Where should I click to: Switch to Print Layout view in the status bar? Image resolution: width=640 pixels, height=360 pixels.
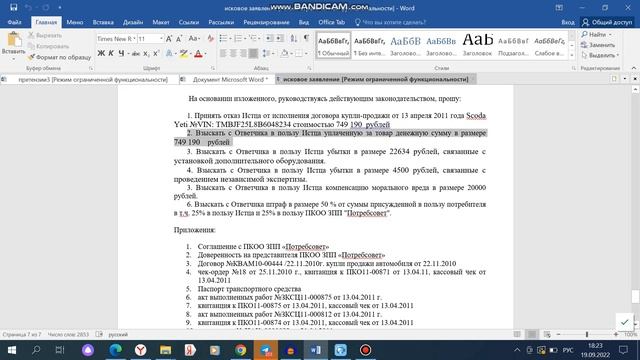[x=532, y=334]
